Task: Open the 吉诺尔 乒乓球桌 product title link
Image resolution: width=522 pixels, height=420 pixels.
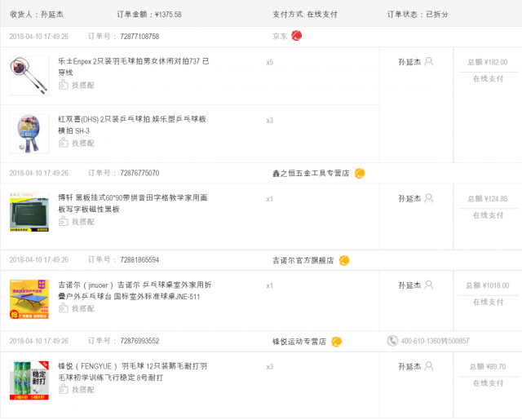Action: pyautogui.click(x=135, y=290)
